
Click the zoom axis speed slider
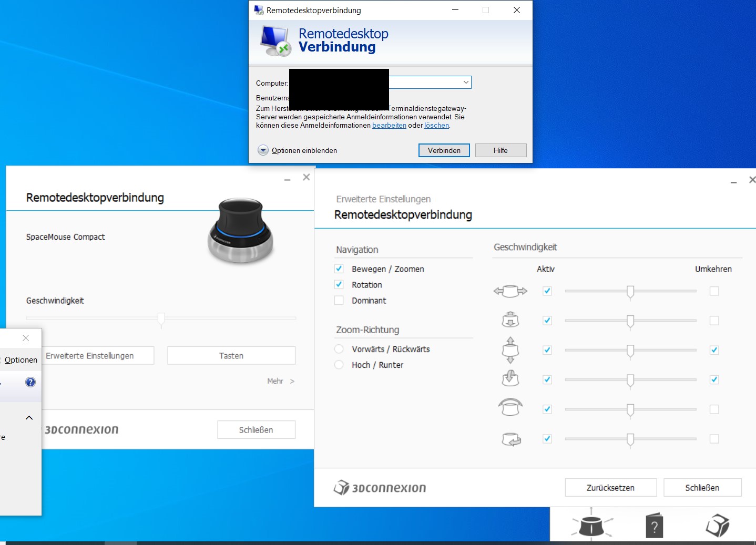point(630,321)
